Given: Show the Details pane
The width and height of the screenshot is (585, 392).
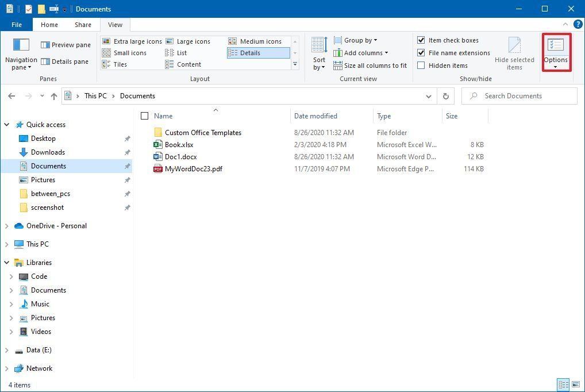Looking at the screenshot, I should (65, 62).
